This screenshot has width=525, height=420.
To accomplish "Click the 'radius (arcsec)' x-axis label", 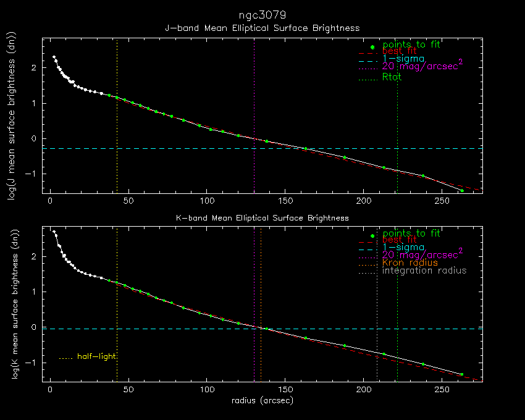I will click(262, 400).
